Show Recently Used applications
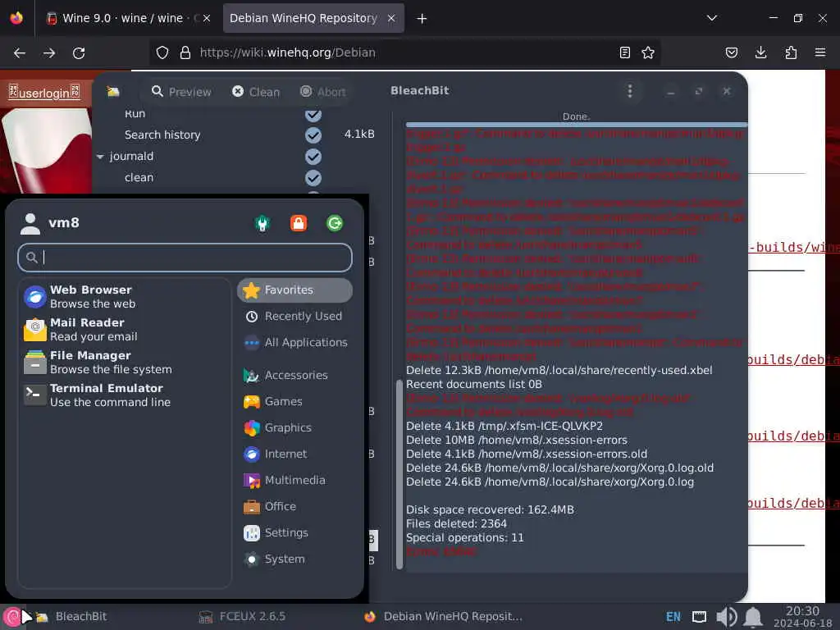Image resolution: width=840 pixels, height=630 pixels. [294, 316]
